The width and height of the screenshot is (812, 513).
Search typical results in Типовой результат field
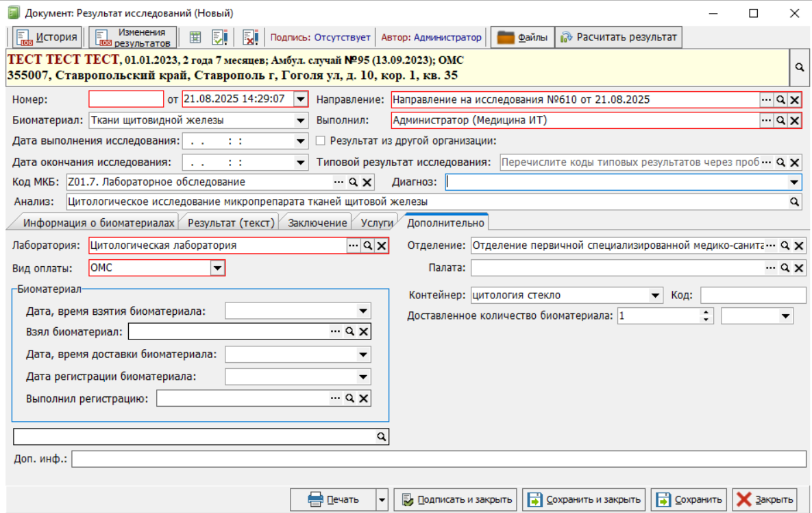pos(780,162)
